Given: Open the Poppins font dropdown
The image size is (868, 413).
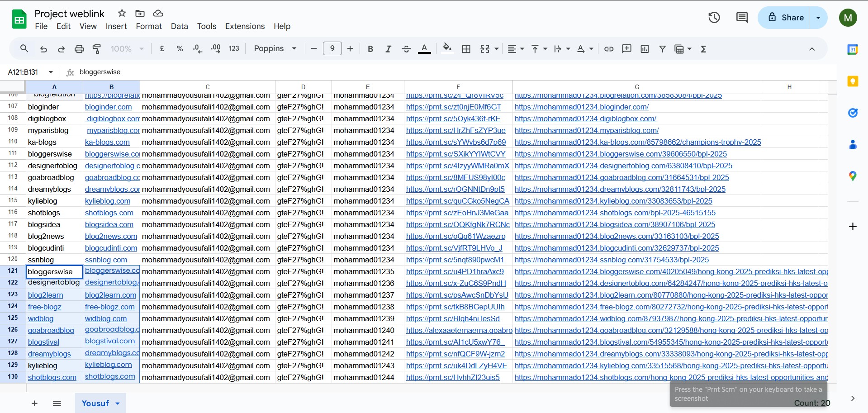Looking at the screenshot, I should click(x=275, y=48).
